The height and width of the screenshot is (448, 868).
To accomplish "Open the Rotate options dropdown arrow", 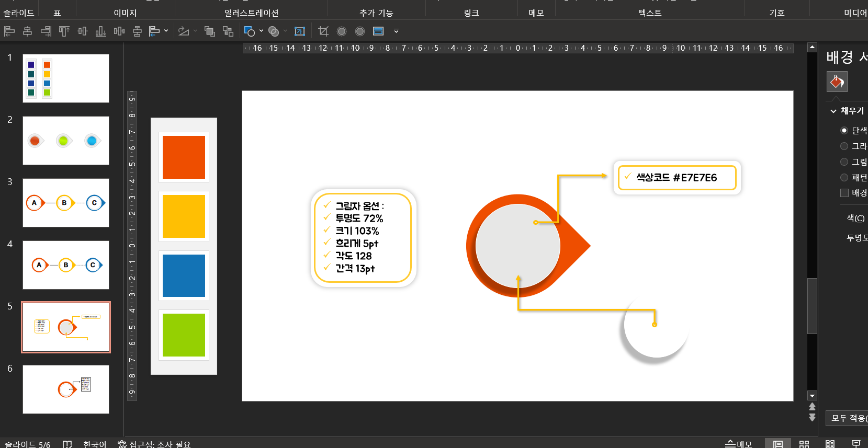I will pyautogui.click(x=196, y=31).
